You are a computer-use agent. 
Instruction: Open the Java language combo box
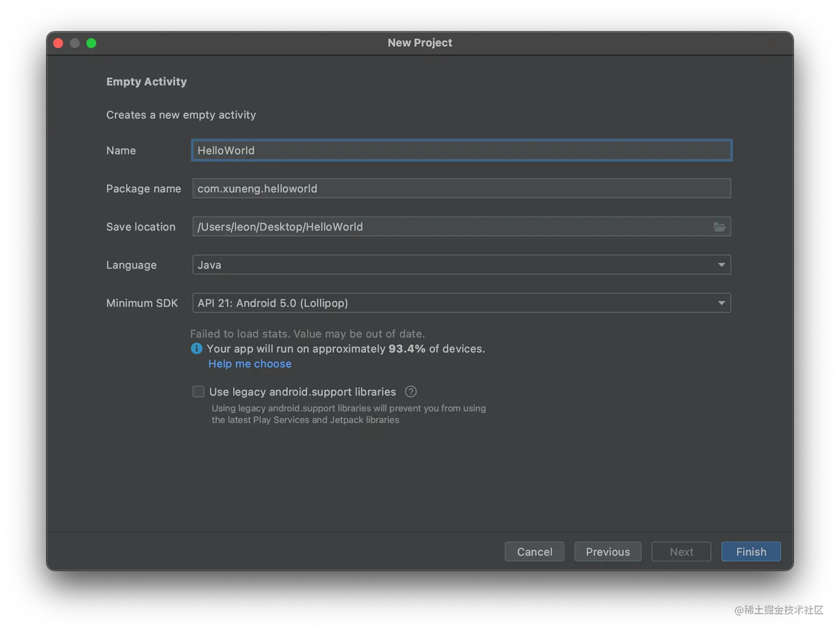pos(462,265)
